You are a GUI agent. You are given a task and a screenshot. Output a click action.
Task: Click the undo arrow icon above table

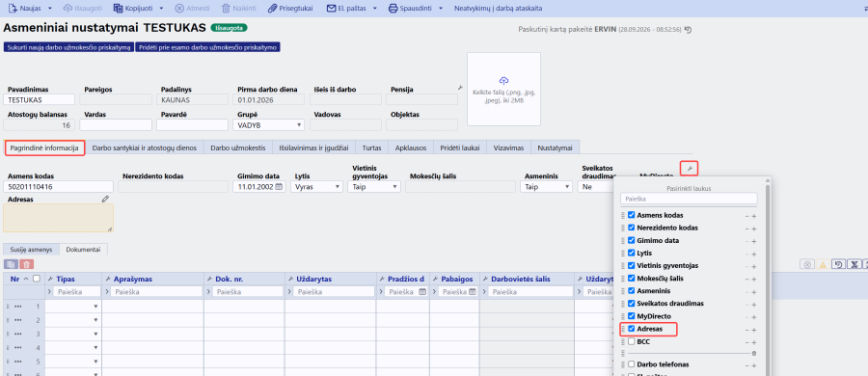[x=839, y=265]
